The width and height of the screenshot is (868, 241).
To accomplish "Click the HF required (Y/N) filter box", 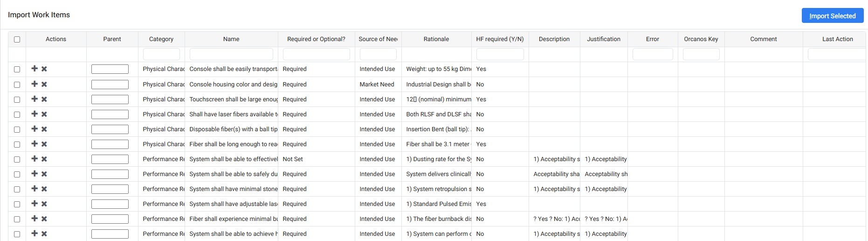I will (x=500, y=54).
